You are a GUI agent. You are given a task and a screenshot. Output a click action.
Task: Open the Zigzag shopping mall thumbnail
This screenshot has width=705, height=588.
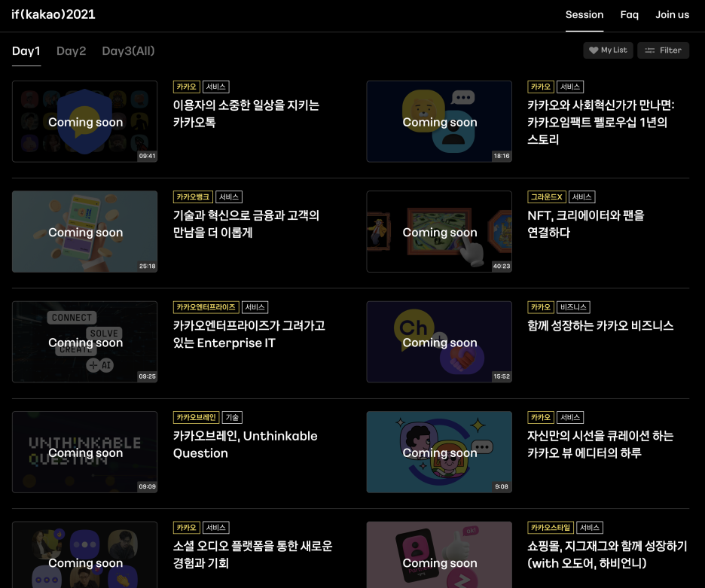point(439,555)
